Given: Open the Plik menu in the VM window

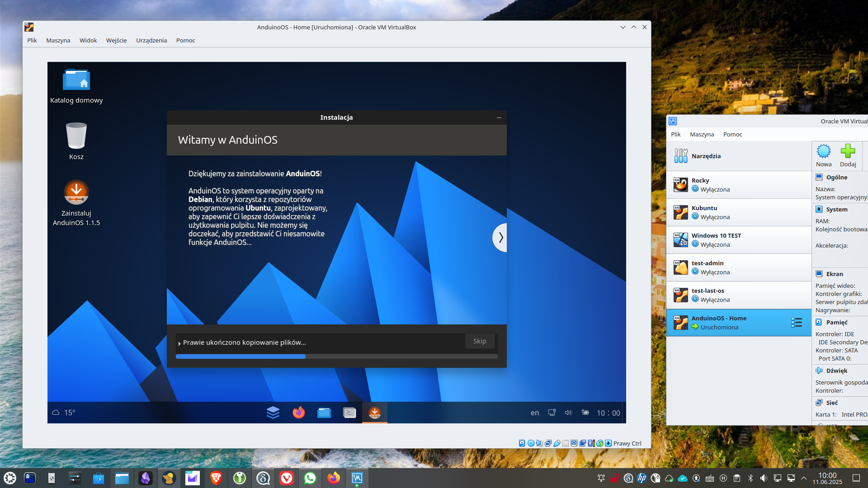Looking at the screenshot, I should [x=32, y=40].
